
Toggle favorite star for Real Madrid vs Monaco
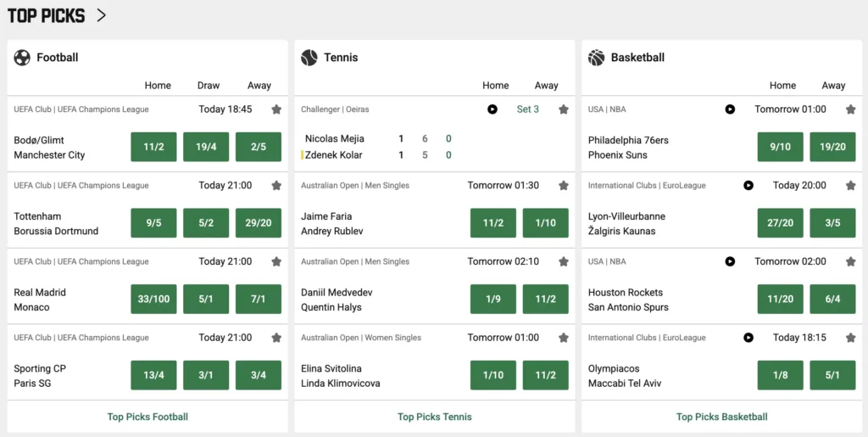pos(276,262)
